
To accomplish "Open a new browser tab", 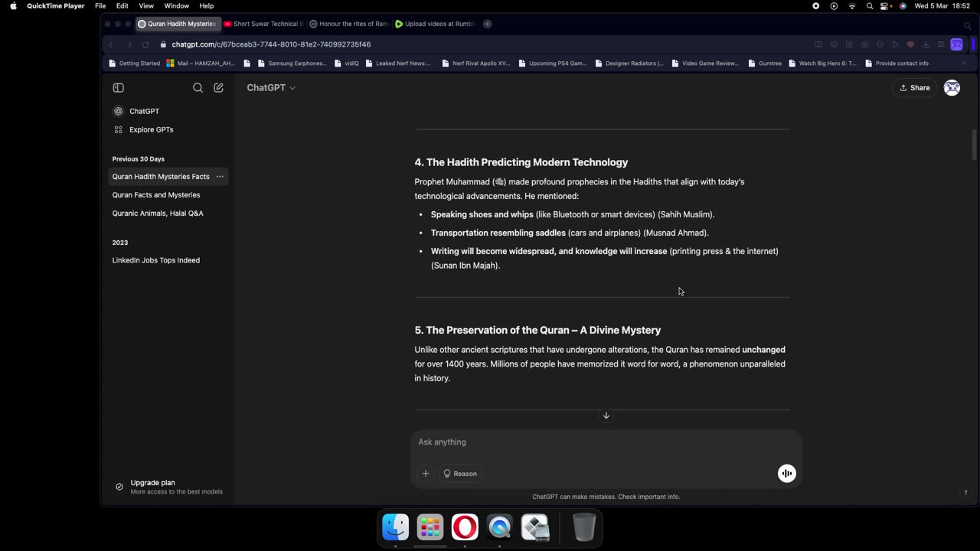I will tap(488, 24).
